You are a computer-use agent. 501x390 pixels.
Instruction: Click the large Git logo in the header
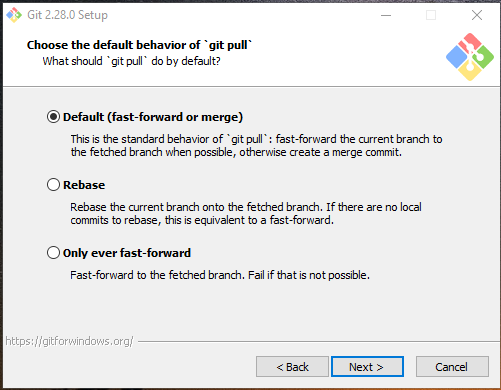coord(470,57)
